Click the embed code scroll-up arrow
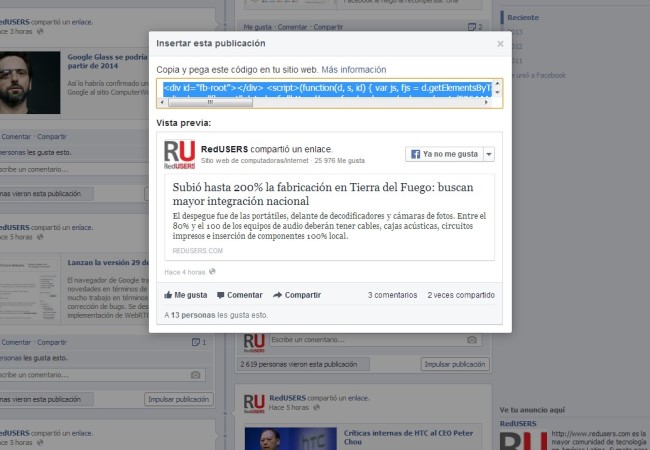650x450 pixels. click(497, 84)
